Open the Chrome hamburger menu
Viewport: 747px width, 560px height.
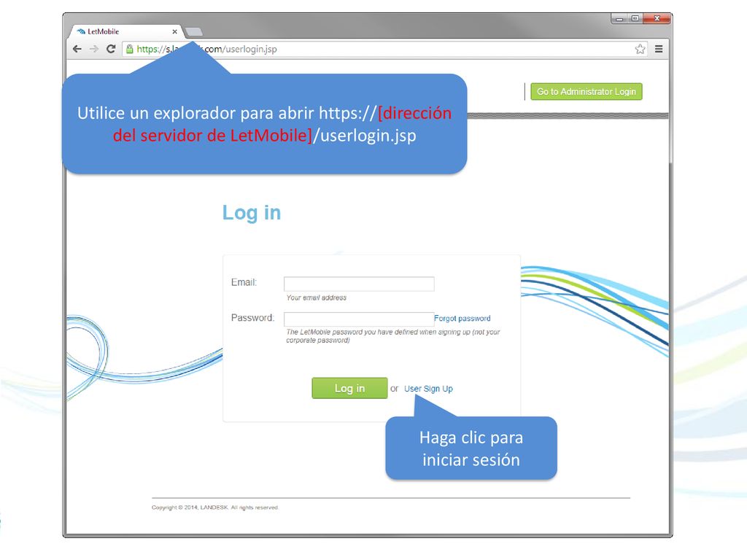point(659,49)
